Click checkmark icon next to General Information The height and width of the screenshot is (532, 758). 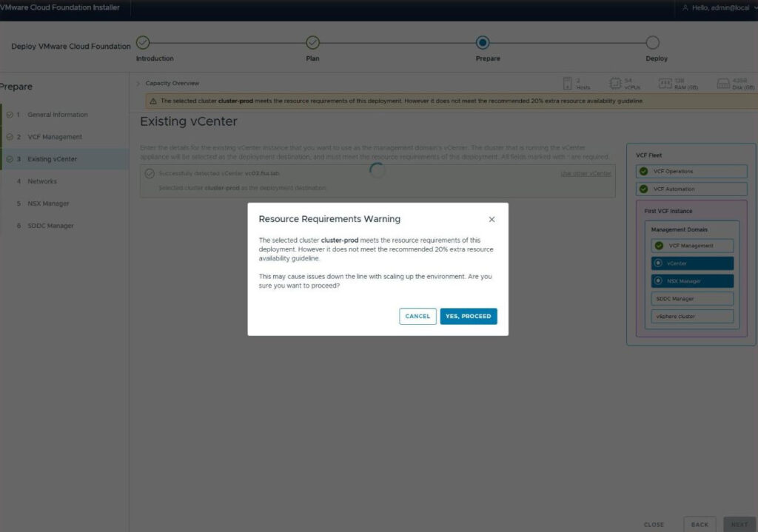(x=9, y=115)
